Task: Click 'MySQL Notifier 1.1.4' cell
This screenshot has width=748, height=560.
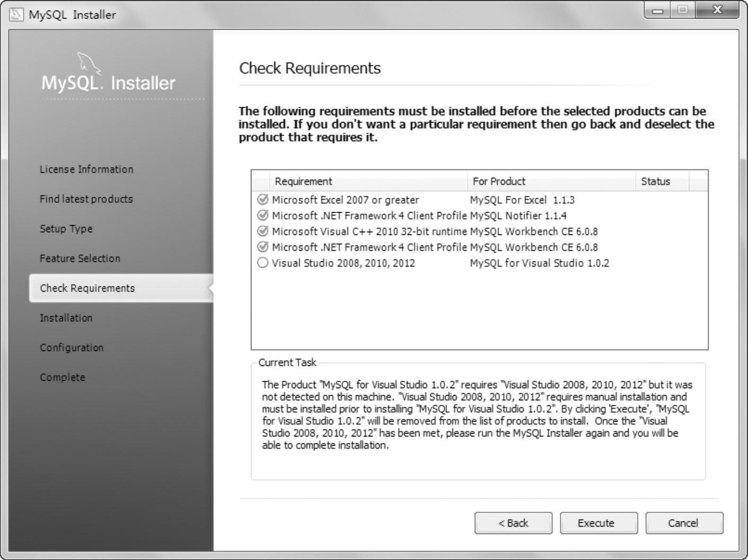Action: pyautogui.click(x=518, y=216)
